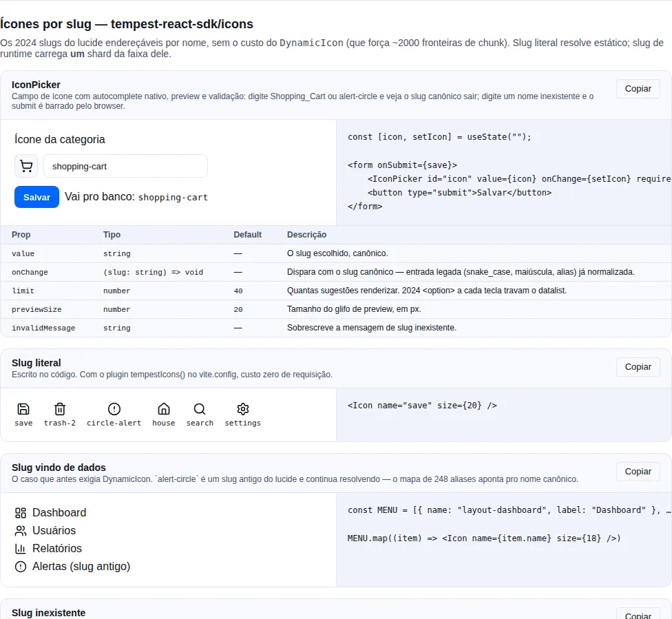Click the 'limit' prop name cell
This screenshot has height=619, width=672.
pyautogui.click(x=23, y=291)
